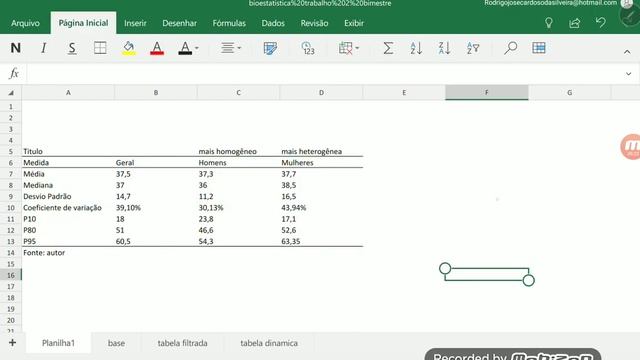Click the fx insert function icon

point(14,73)
